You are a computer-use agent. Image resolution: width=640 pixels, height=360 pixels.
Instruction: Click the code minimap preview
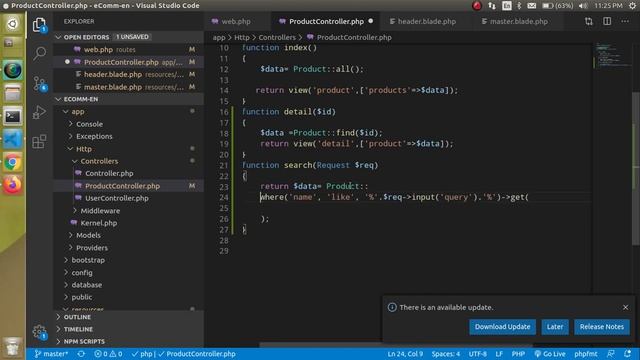point(612,55)
